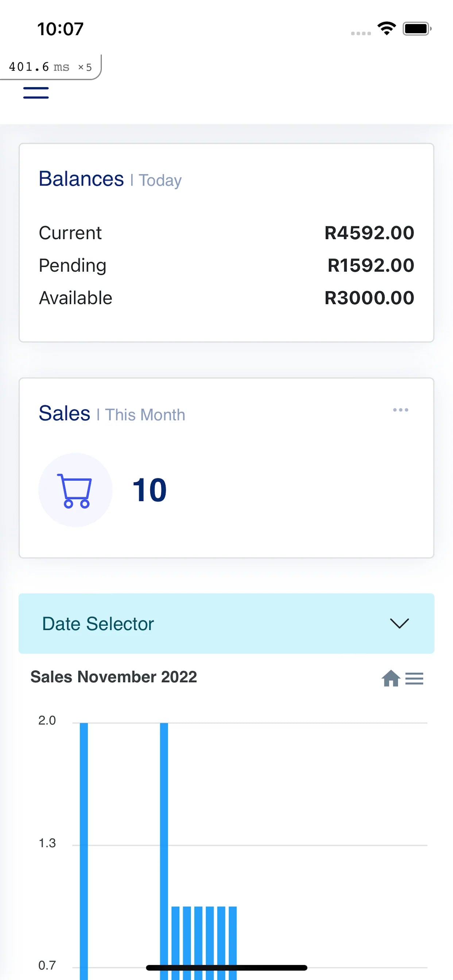The image size is (453, 980).
Task: Click the second tall bar in chart
Action: point(164,837)
